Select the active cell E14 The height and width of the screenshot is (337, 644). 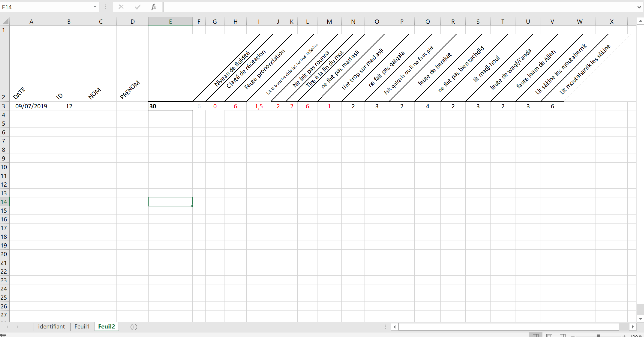[x=170, y=202]
